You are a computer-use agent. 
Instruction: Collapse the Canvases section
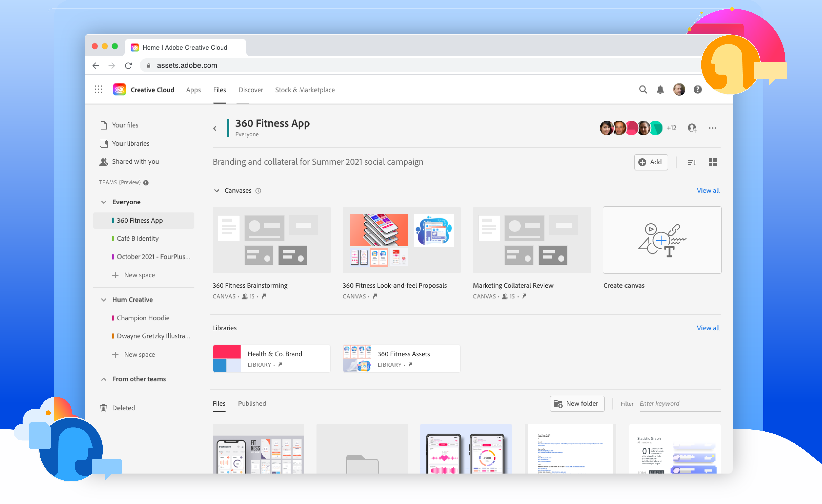217,191
